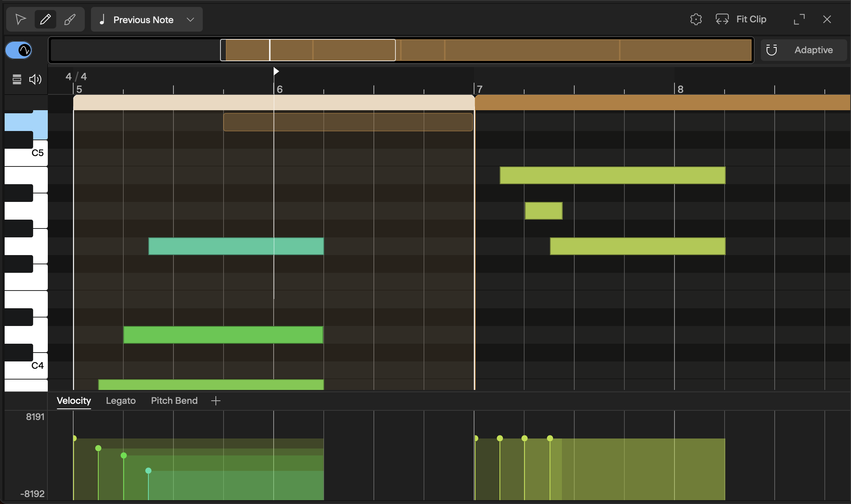The width and height of the screenshot is (851, 504).
Task: Switch to the Legato tab
Action: point(121,401)
